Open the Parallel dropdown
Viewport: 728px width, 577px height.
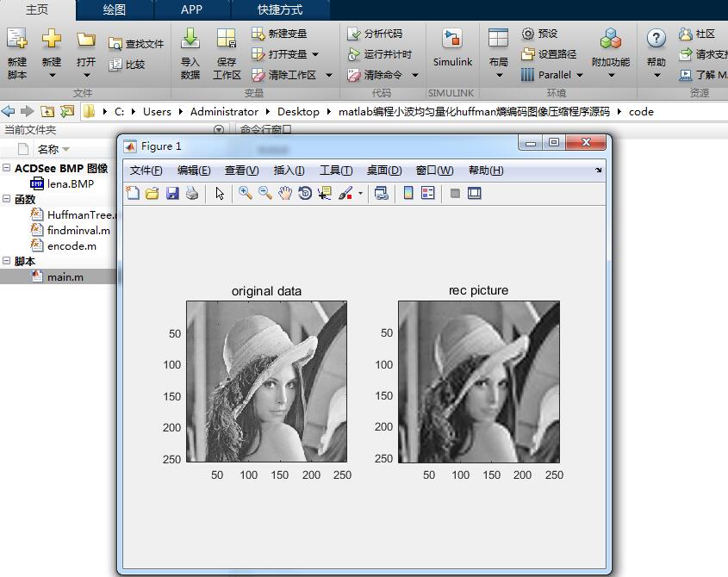click(580, 75)
